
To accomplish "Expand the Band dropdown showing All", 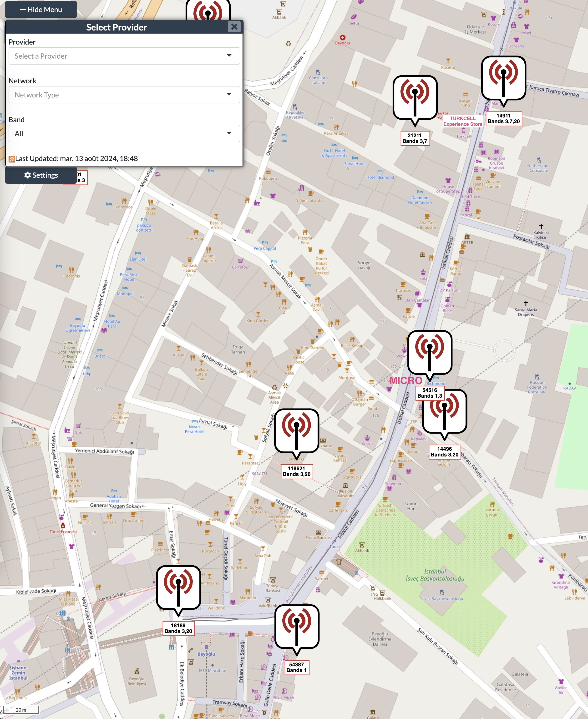I will point(124,133).
